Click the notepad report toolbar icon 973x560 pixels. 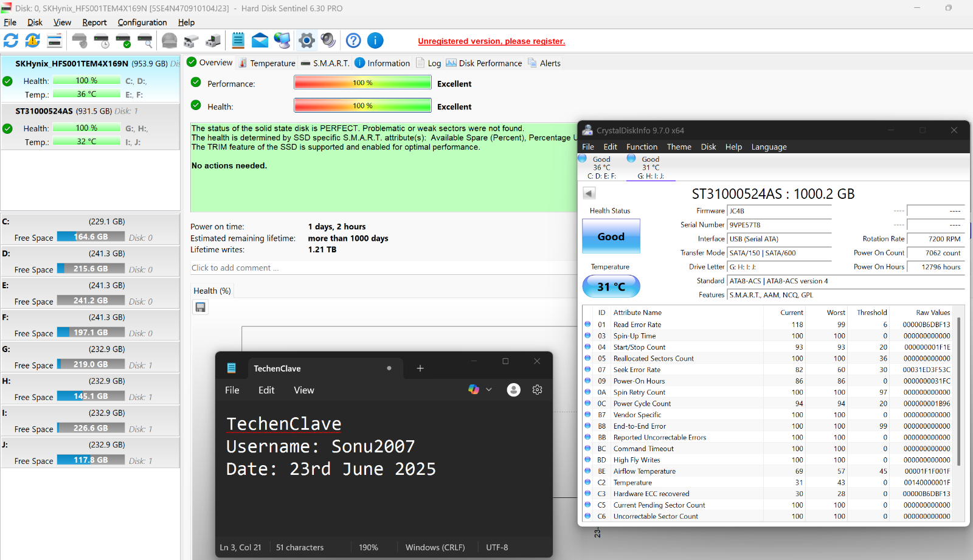pos(238,41)
